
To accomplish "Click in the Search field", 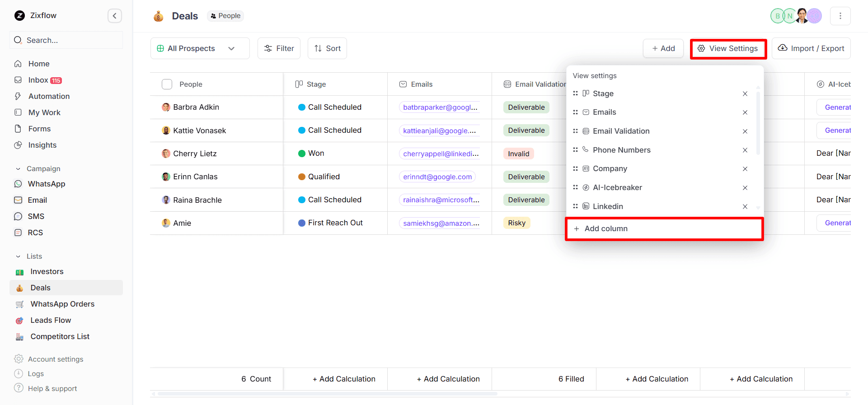I will [66, 40].
